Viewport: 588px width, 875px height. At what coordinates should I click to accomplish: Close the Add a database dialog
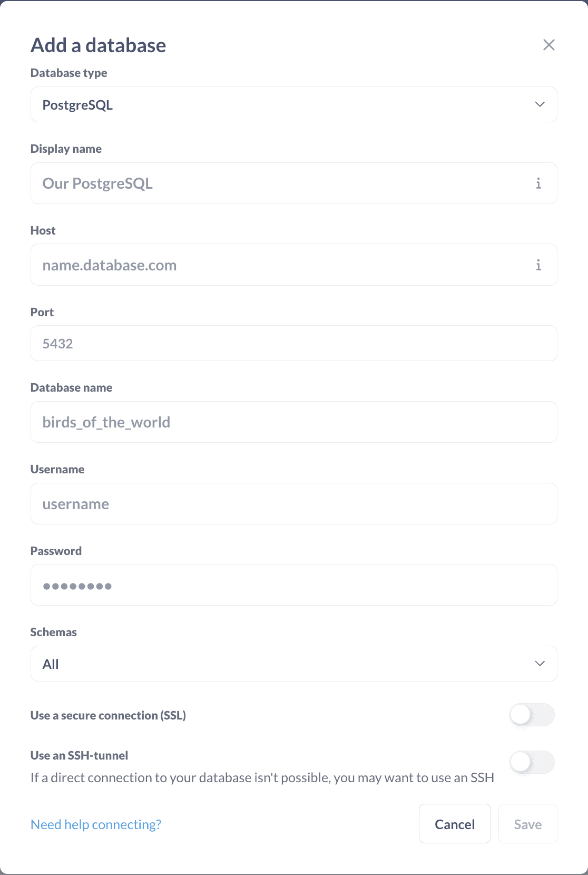point(548,45)
